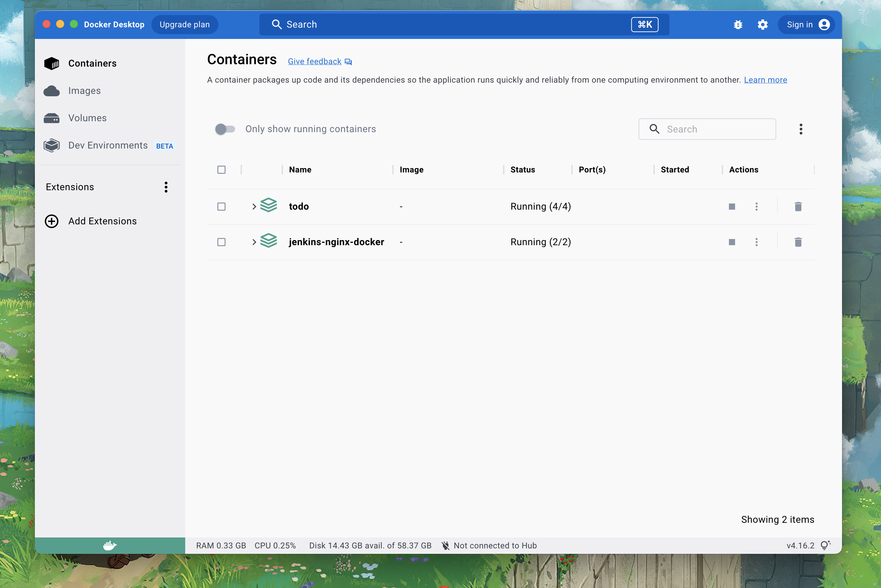This screenshot has height=588, width=881.
Task: Click the RAM 0.33 GB status entry
Action: click(x=221, y=546)
